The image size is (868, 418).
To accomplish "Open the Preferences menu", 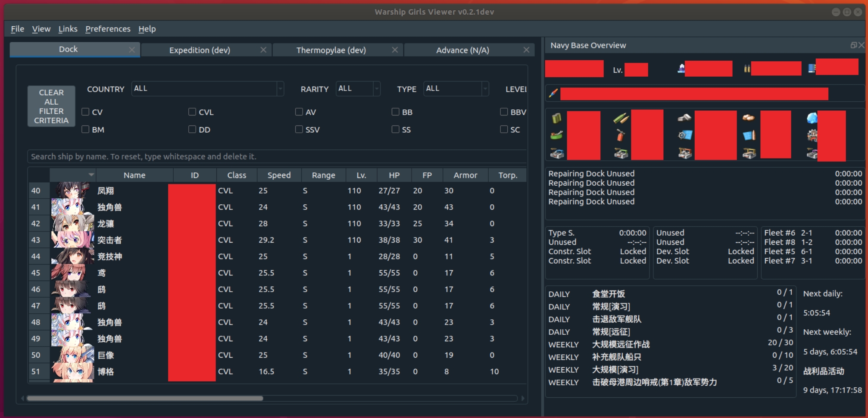I will point(108,29).
